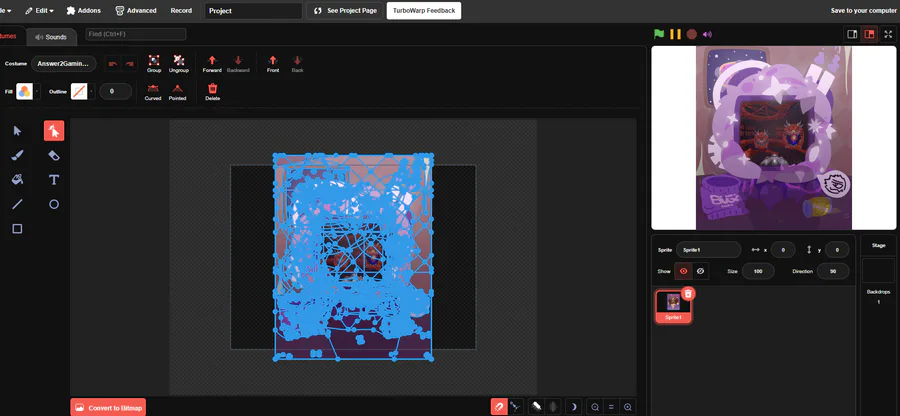Screen dimensions: 900x416
Task: Edit the Project title field
Action: (x=253, y=11)
